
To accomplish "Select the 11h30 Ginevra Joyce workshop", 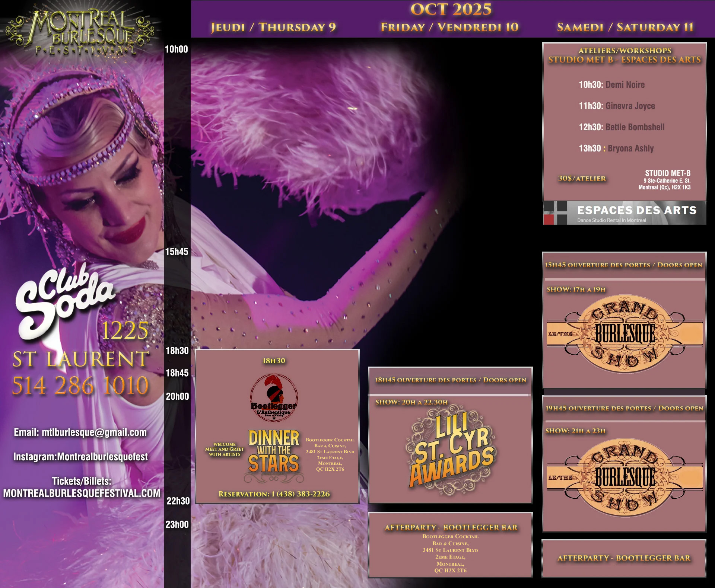I will 617,106.
